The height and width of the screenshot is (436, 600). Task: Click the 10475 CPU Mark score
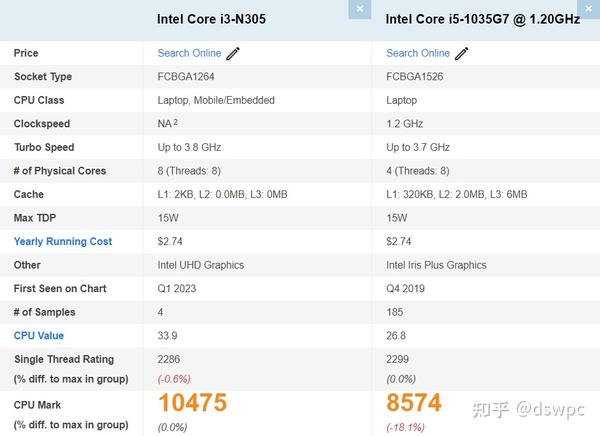tap(192, 403)
